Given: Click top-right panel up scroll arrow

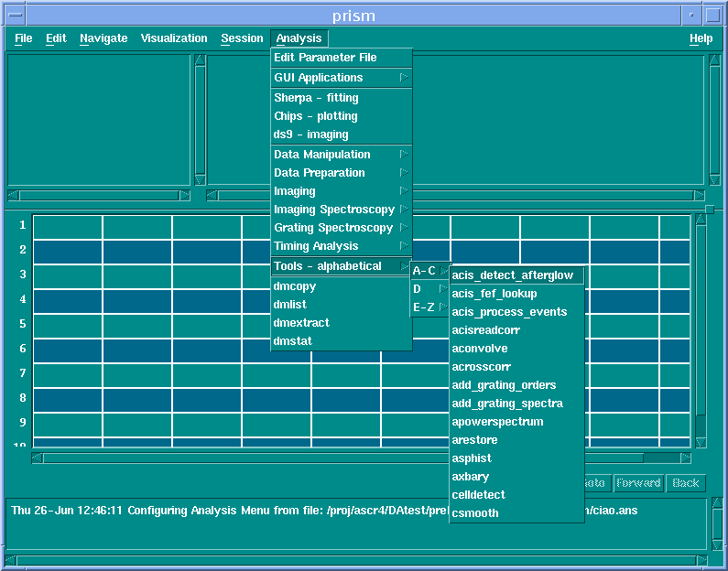Looking at the screenshot, I should (x=714, y=59).
